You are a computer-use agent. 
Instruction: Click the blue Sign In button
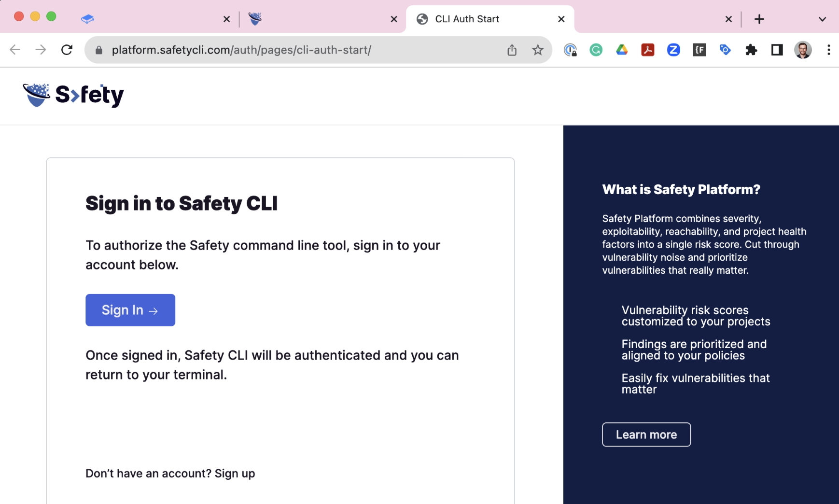pyautogui.click(x=130, y=310)
